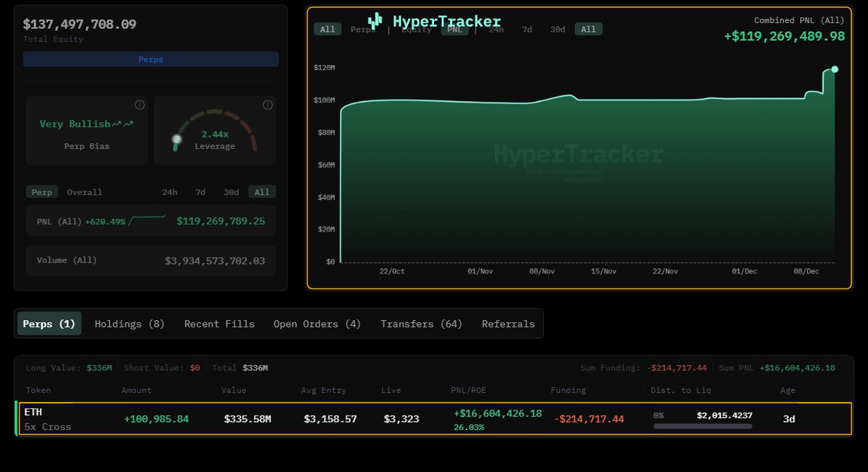Click the leverage gauge knob
The width and height of the screenshot is (868, 472).
(176, 139)
